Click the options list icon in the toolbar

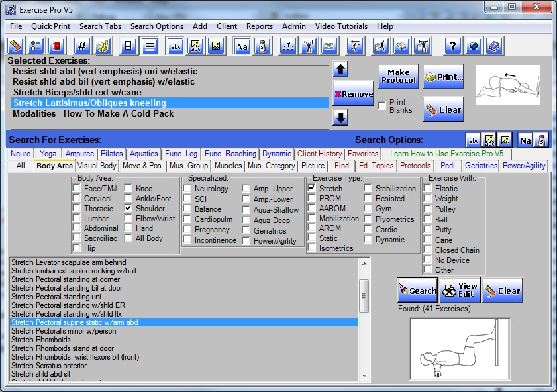click(36, 46)
